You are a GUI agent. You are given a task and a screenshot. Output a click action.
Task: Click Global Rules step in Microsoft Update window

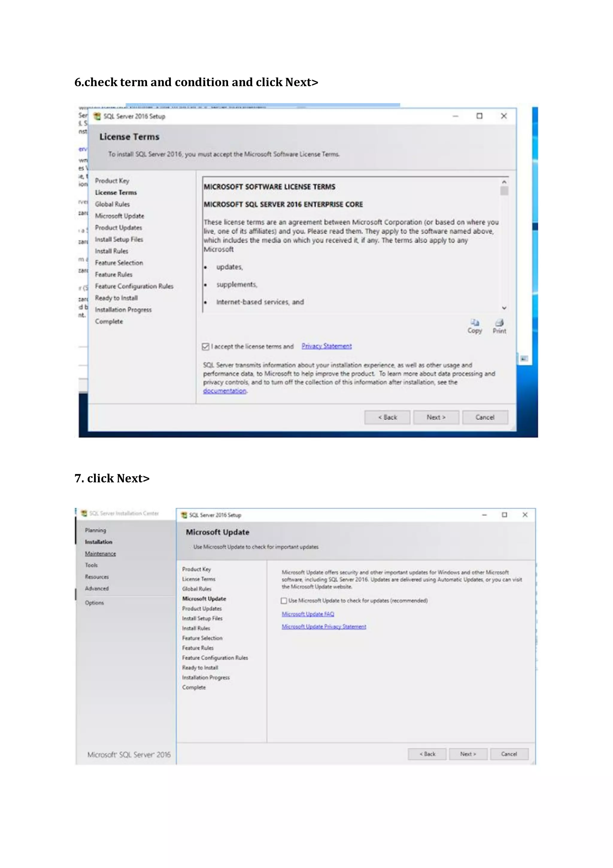pyautogui.click(x=197, y=589)
